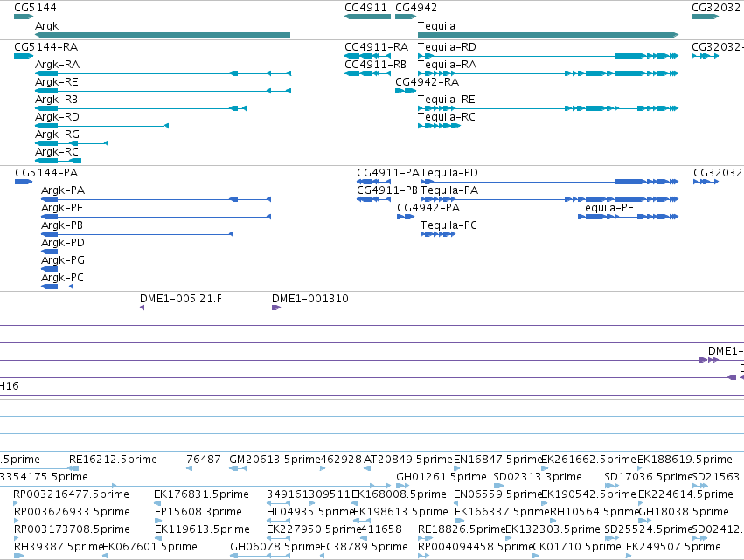Click the DME1-005I21.F clone label
Image resolution: width=744 pixels, height=560 pixels.
[x=181, y=299]
